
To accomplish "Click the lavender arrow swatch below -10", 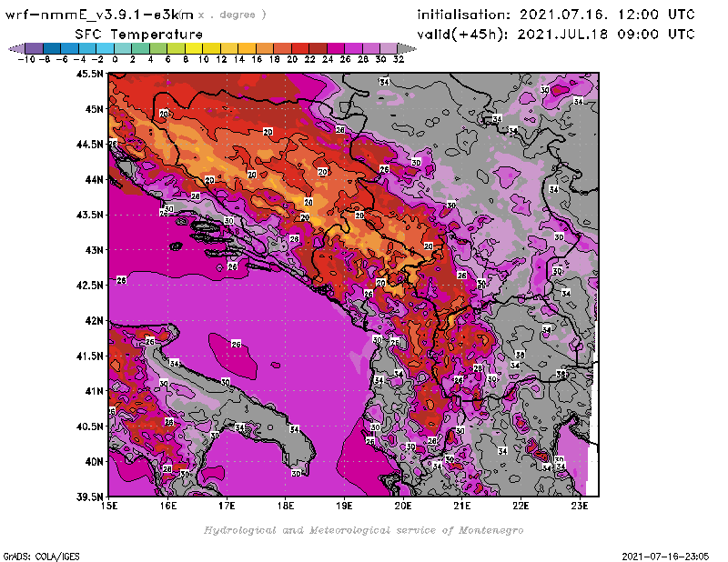I will tap(16, 49).
